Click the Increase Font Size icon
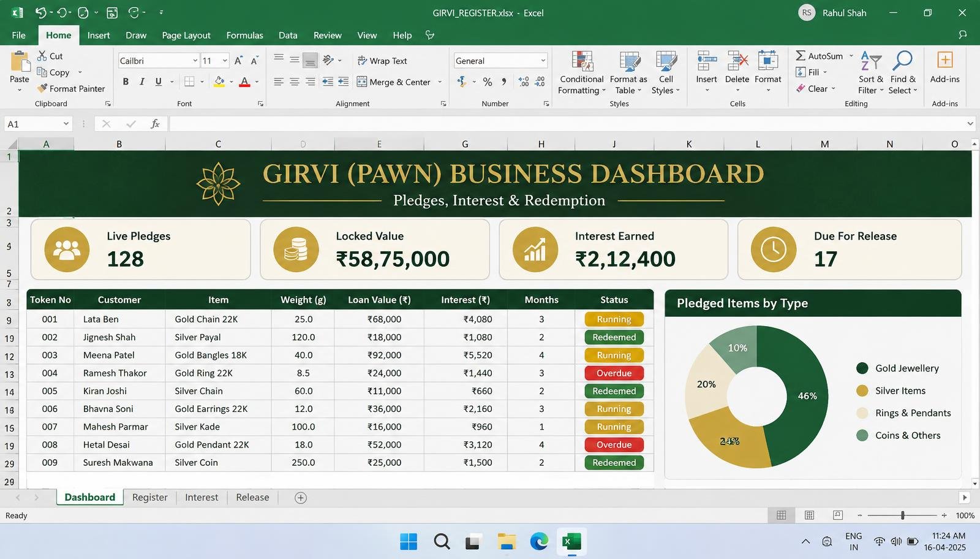The image size is (980, 559). pyautogui.click(x=238, y=60)
